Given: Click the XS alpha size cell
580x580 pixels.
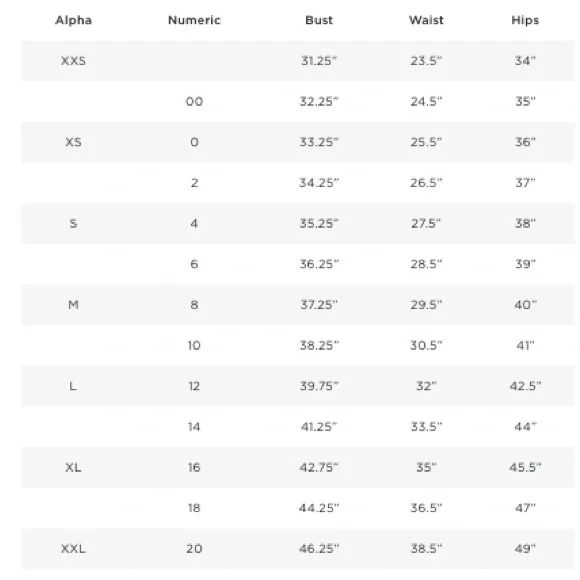Looking at the screenshot, I should [73, 142].
